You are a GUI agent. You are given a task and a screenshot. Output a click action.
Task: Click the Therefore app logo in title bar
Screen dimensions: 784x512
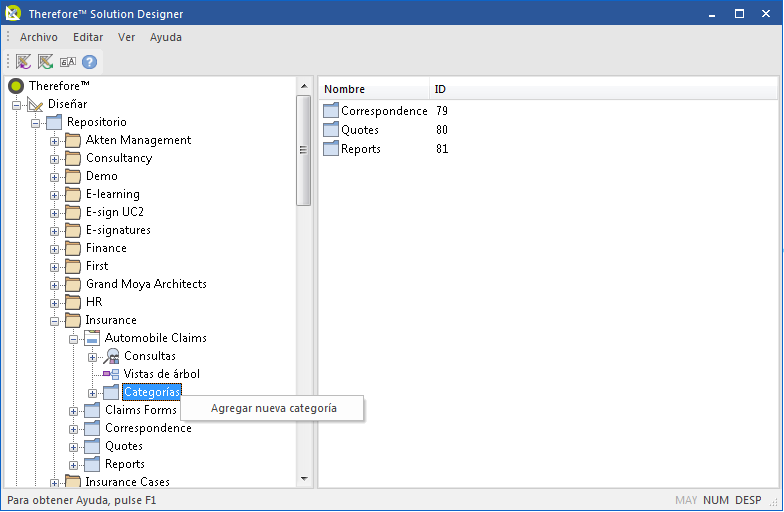(13, 14)
